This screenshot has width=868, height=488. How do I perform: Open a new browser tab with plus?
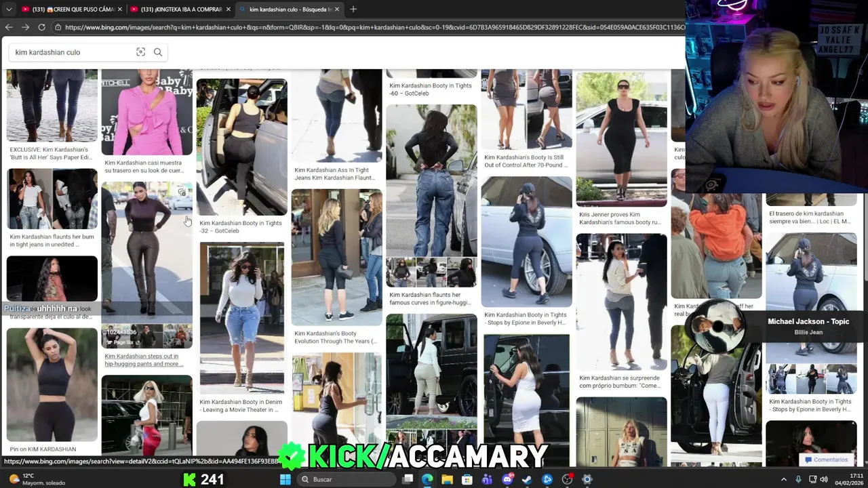tap(353, 9)
